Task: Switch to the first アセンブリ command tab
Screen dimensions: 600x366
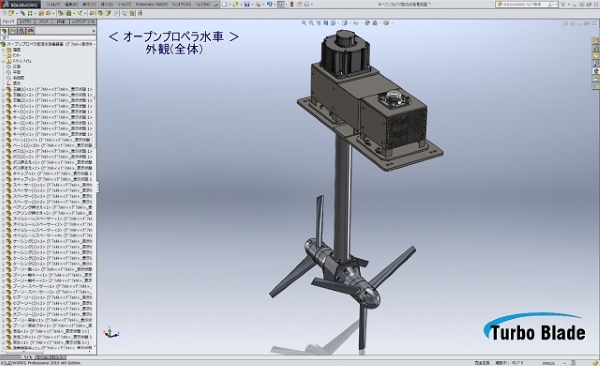Action: [8, 22]
